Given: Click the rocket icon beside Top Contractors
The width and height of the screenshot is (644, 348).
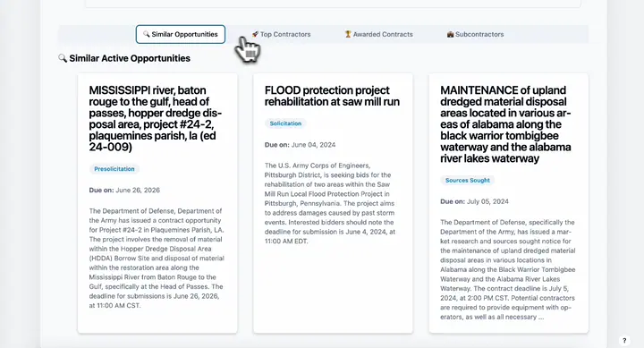Looking at the screenshot, I should (x=255, y=34).
